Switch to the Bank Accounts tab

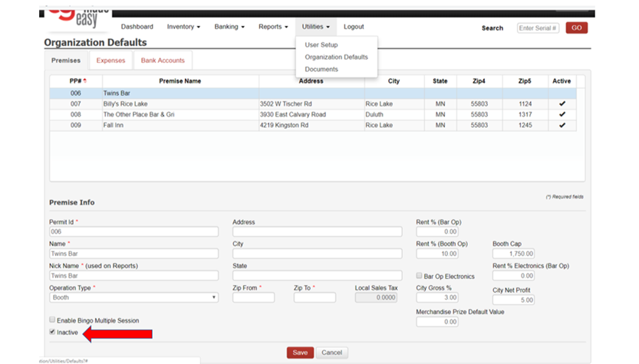click(163, 61)
